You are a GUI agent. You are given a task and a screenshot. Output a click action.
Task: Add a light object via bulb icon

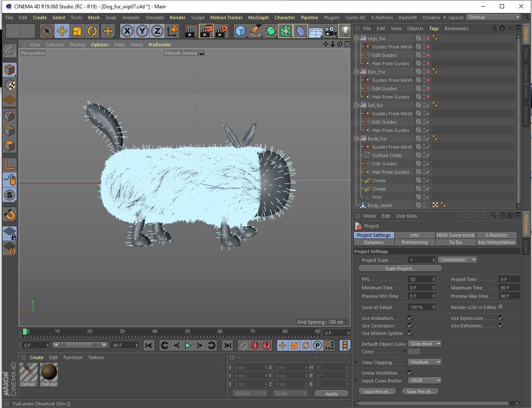pyautogui.click(x=345, y=31)
